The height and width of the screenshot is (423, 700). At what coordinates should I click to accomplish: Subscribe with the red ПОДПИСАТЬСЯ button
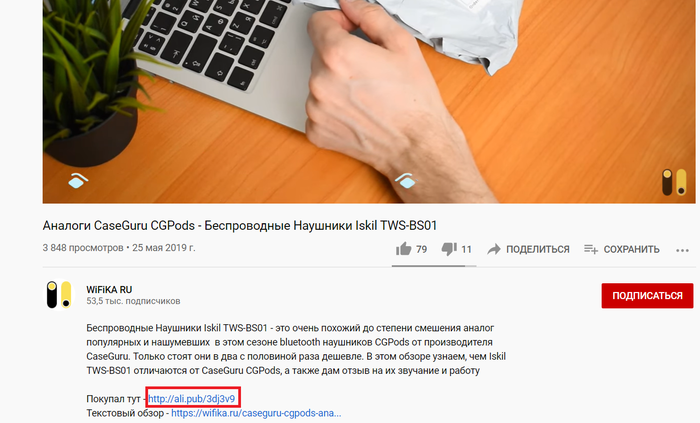(647, 295)
